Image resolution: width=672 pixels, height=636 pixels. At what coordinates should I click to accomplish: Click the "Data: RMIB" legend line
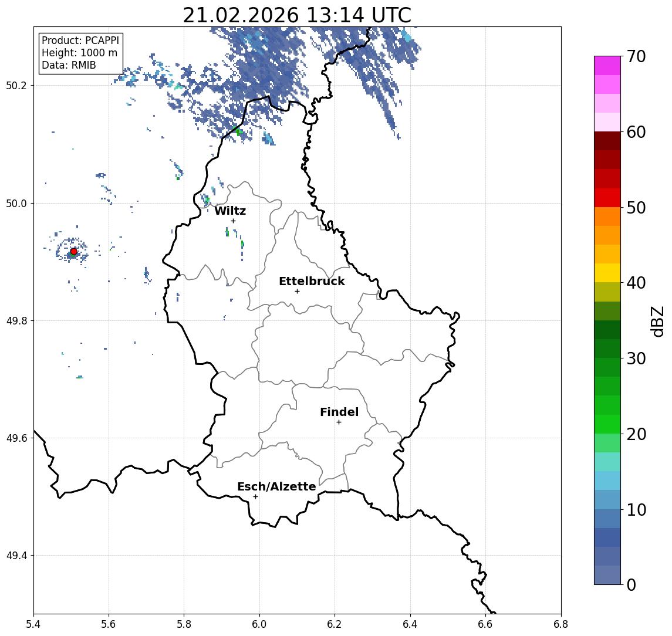click(x=69, y=65)
